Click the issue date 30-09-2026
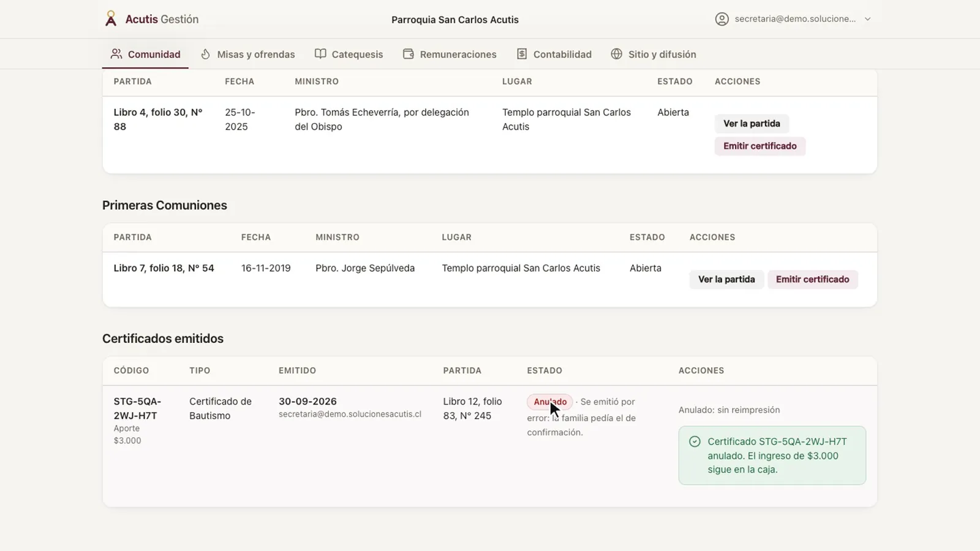Image resolution: width=980 pixels, height=551 pixels. click(307, 402)
